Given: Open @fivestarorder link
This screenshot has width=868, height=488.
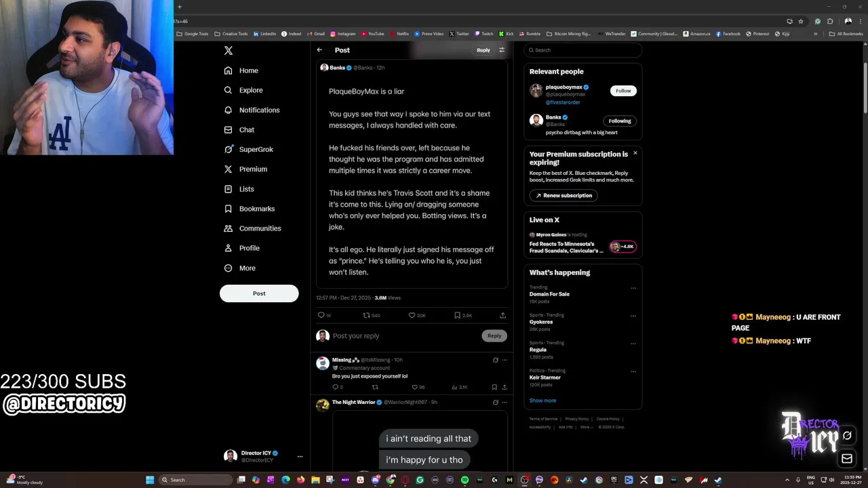Looking at the screenshot, I should (x=563, y=102).
